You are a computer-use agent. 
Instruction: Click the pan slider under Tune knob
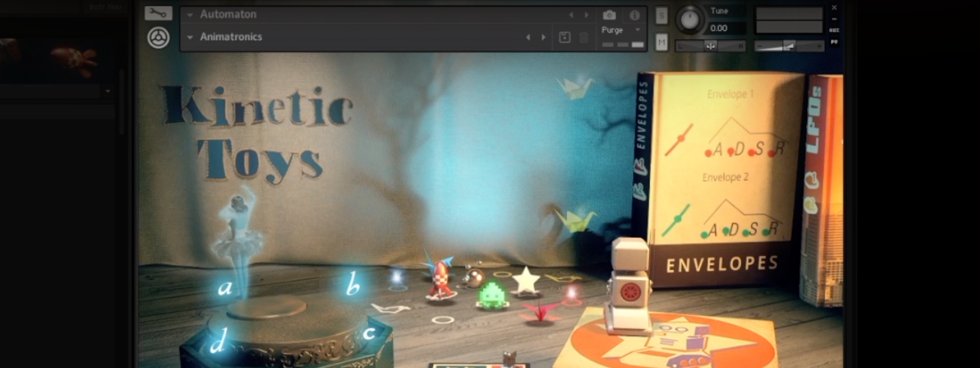710,46
